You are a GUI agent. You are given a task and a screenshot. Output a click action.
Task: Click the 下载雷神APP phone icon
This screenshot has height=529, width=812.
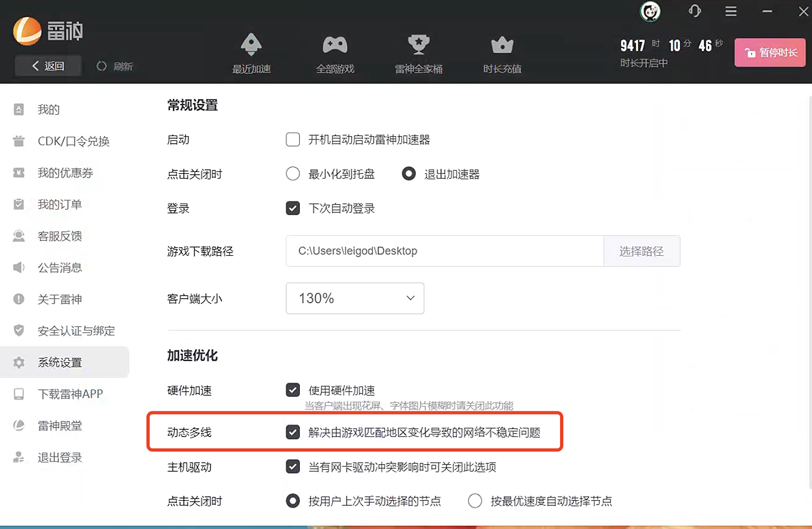click(19, 394)
